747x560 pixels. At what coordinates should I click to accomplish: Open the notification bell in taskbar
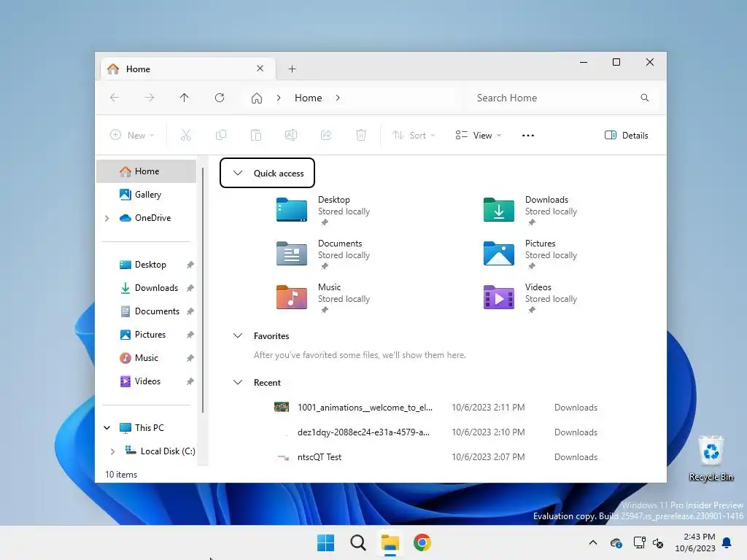point(727,542)
